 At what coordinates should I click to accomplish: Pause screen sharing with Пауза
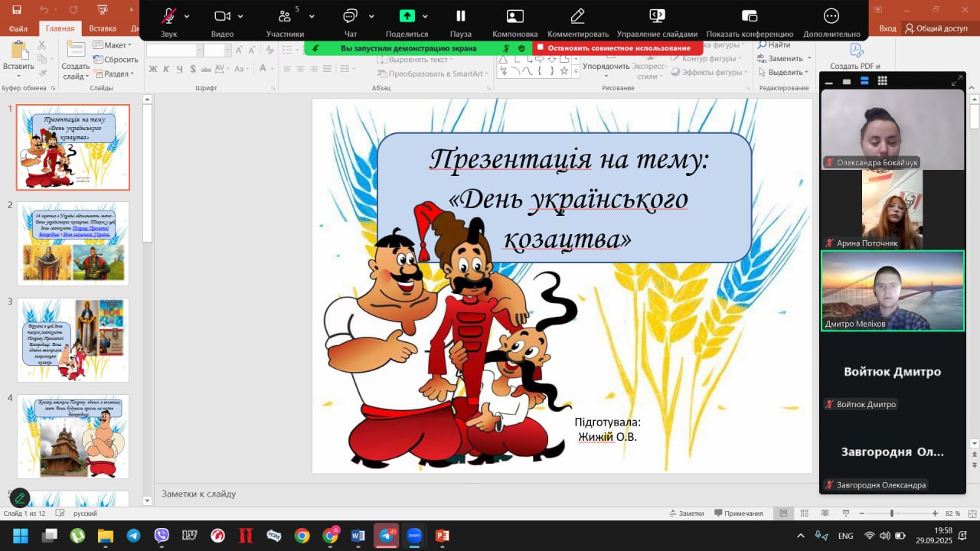click(461, 17)
